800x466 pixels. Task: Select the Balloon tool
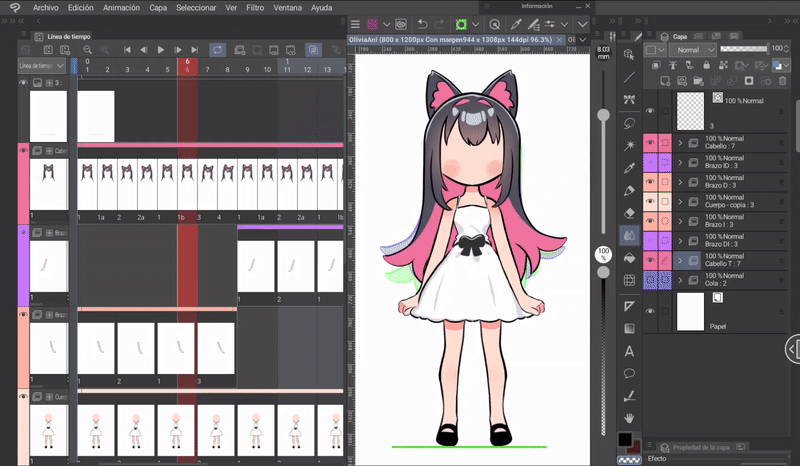pyautogui.click(x=629, y=373)
